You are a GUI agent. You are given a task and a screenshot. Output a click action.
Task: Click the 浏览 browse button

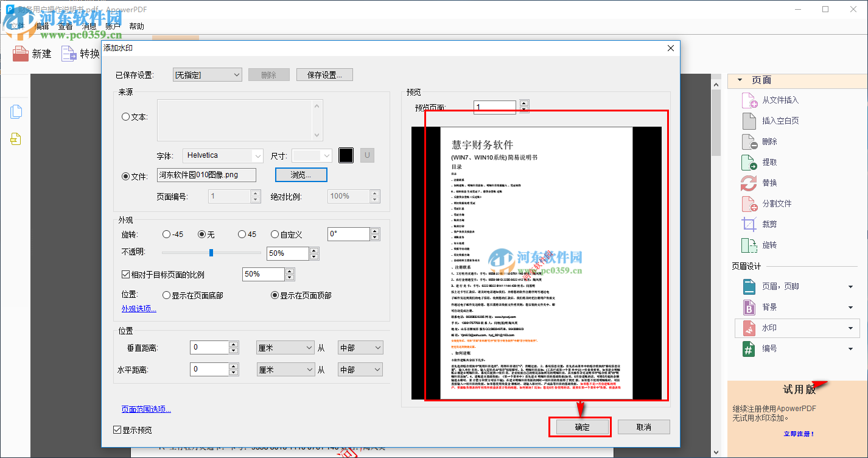(x=301, y=175)
